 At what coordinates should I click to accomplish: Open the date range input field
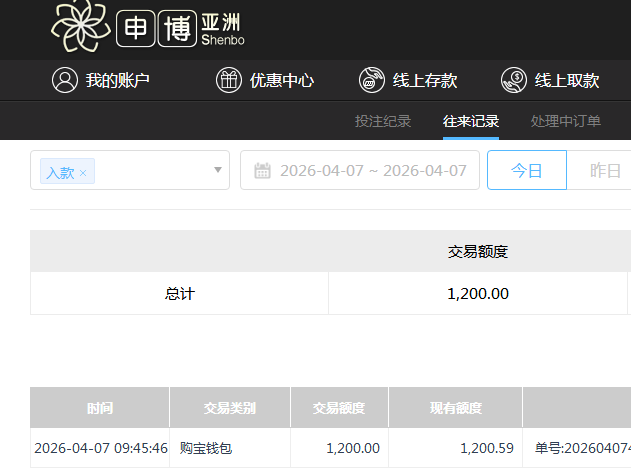click(360, 170)
